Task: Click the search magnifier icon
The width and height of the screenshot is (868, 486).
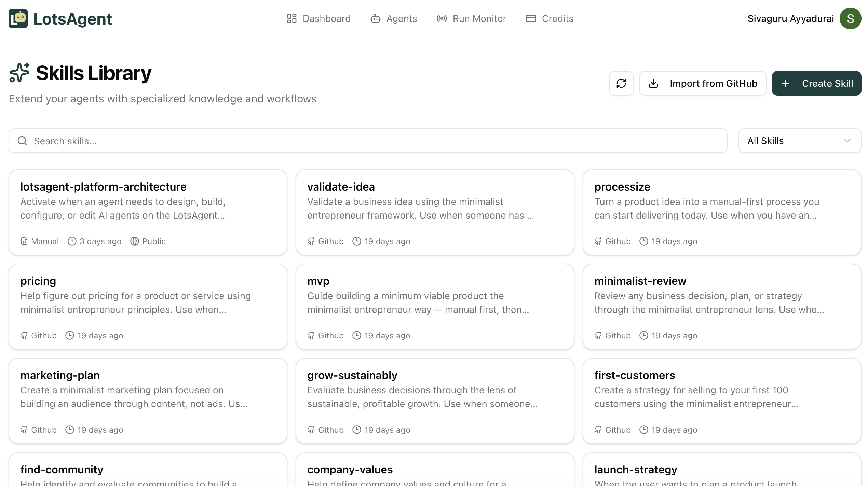Action: point(22,141)
